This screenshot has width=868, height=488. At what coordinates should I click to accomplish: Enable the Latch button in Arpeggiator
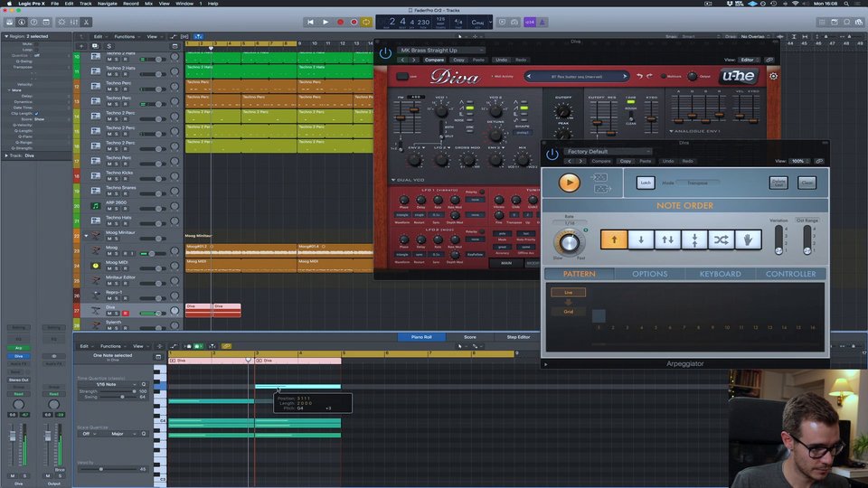646,183
